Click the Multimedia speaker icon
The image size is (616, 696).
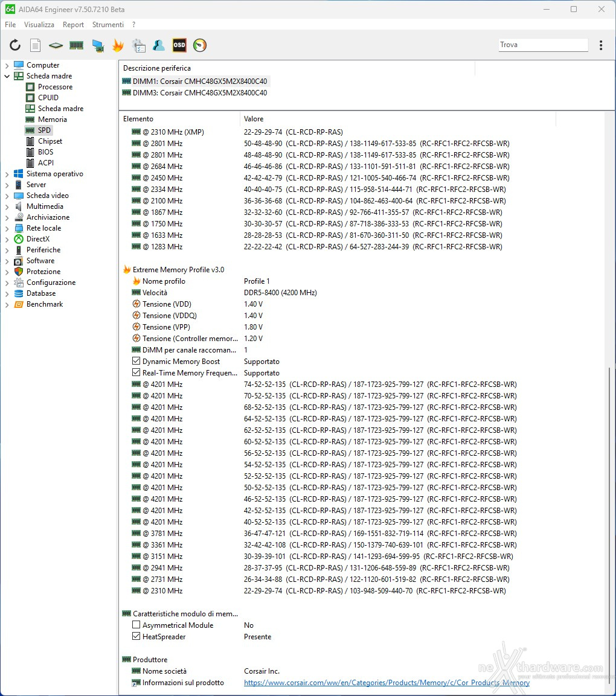click(x=19, y=206)
